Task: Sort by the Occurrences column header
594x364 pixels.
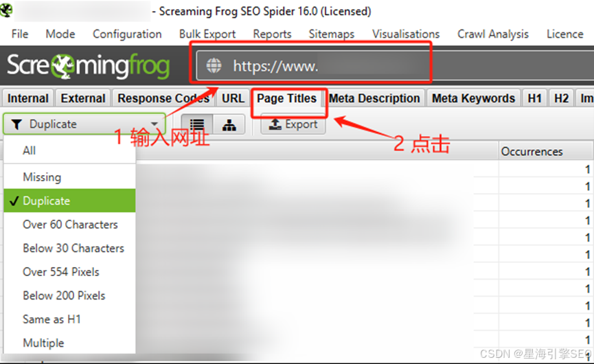Action: pyautogui.click(x=545, y=152)
